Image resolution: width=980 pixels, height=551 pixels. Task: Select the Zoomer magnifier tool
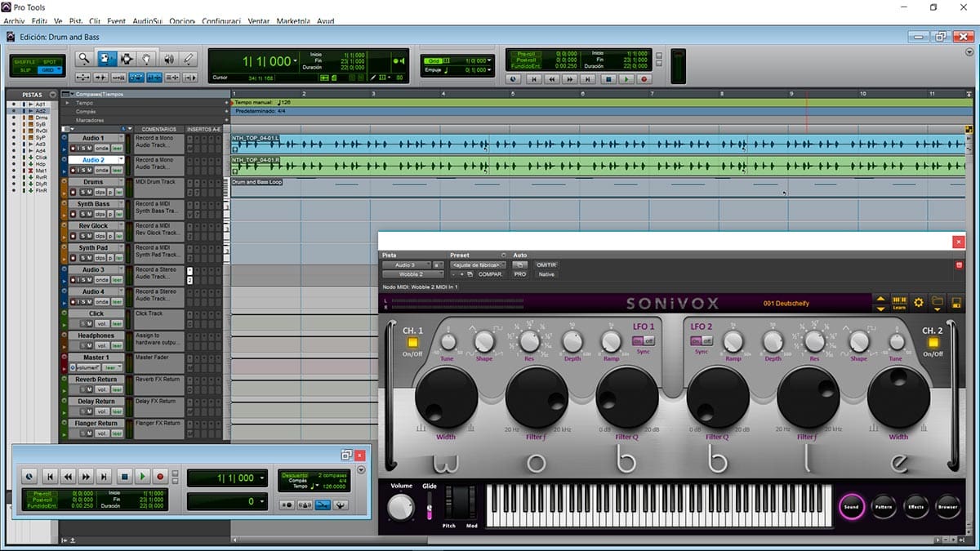83,59
